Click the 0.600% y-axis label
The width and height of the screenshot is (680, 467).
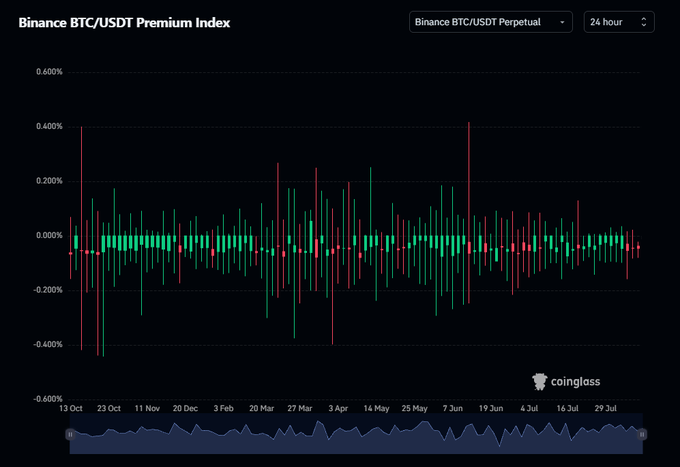click(49, 72)
